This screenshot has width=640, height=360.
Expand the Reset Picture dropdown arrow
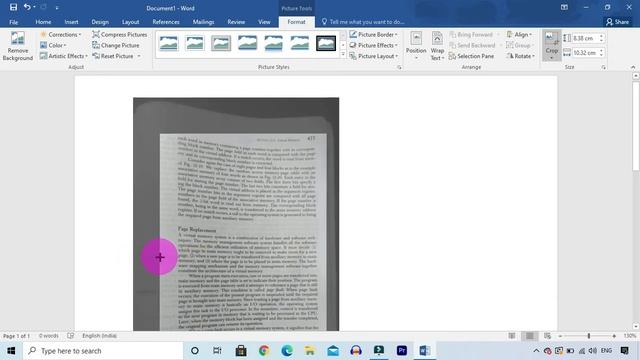(x=139, y=56)
